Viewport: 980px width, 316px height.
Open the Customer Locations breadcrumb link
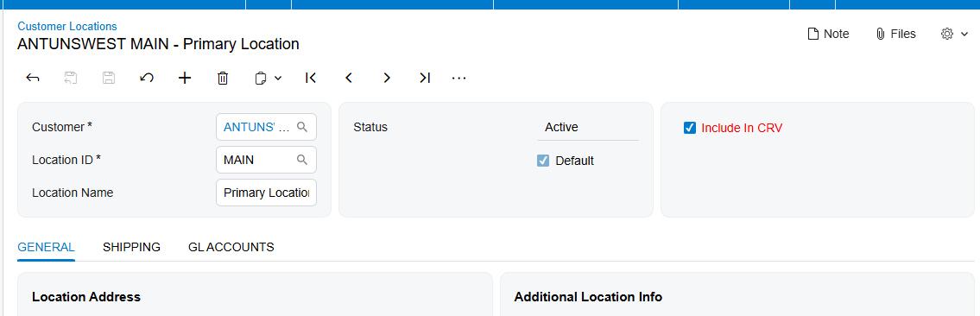pos(66,26)
